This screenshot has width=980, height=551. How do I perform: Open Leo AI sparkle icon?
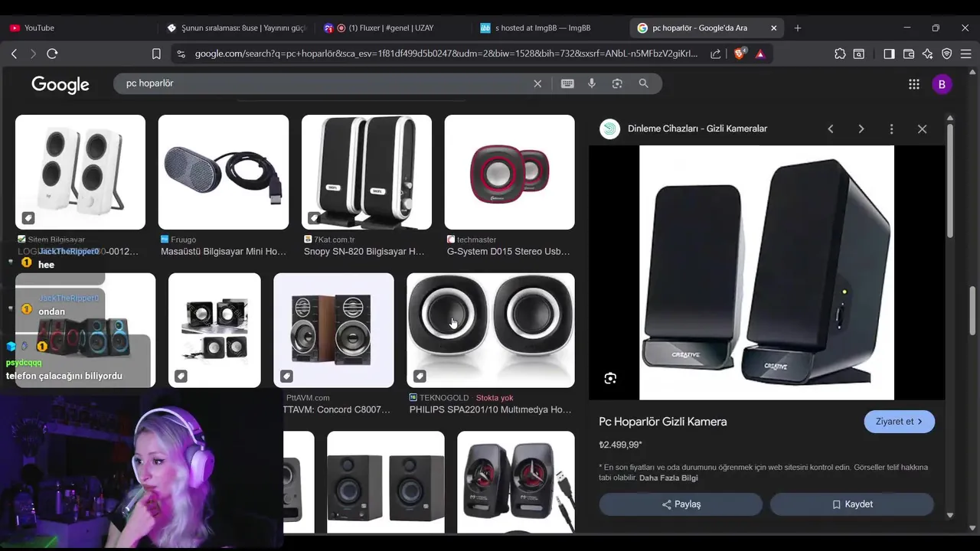[928, 54]
